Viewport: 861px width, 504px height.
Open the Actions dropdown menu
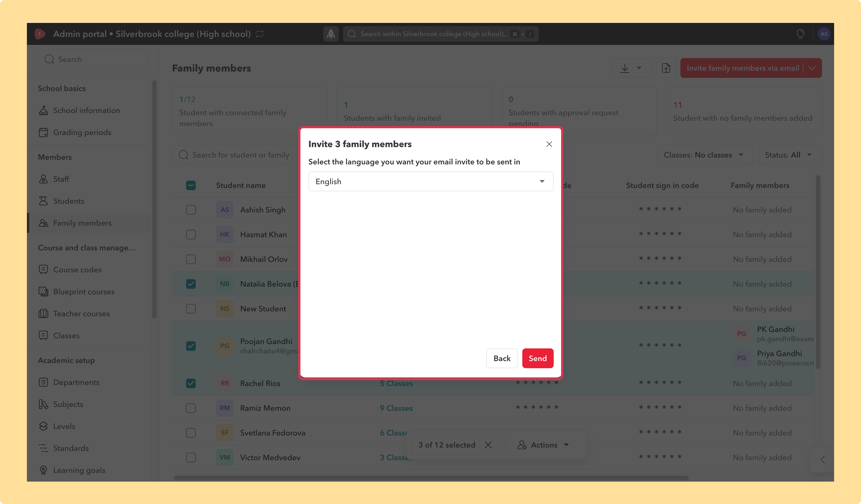[543, 445]
